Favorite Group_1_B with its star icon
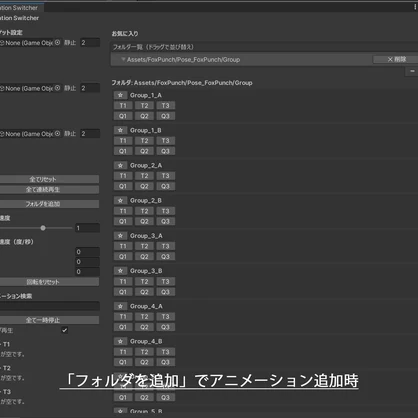The width and height of the screenshot is (418, 418). click(x=120, y=130)
